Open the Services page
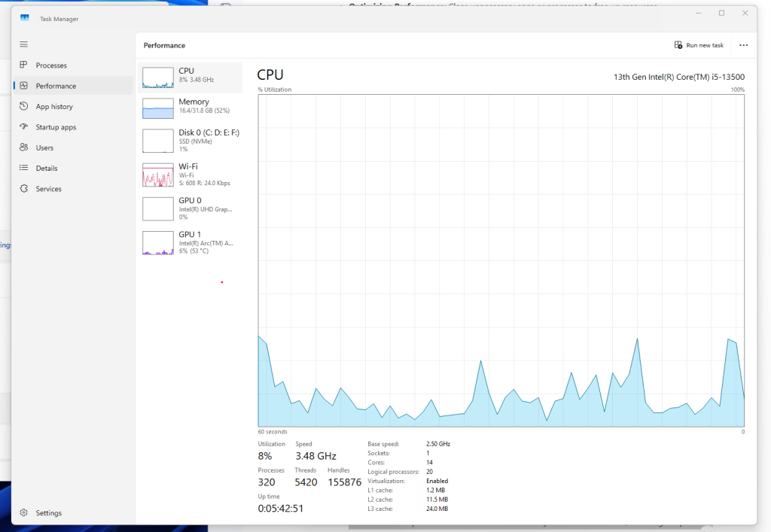This screenshot has width=771, height=532. [73, 189]
